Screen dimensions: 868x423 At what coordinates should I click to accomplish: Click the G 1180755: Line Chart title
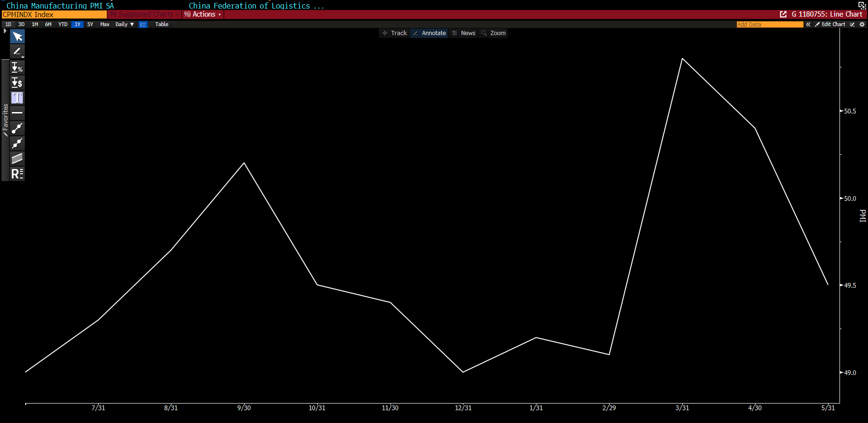click(x=827, y=14)
